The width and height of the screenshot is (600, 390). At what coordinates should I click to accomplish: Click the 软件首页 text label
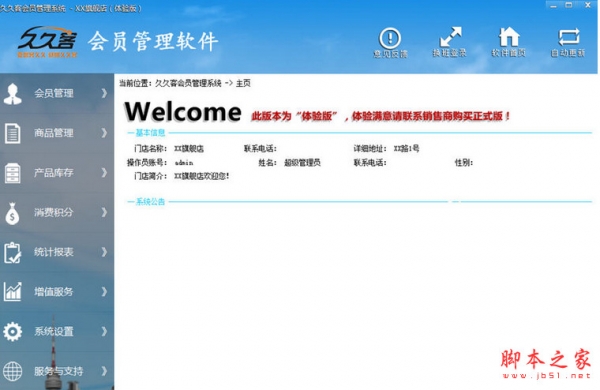(509, 53)
